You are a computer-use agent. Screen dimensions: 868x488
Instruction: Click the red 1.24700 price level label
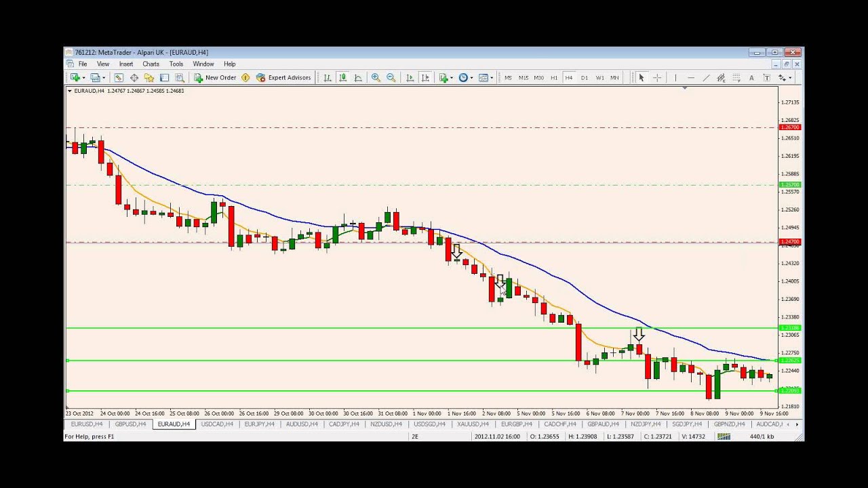(790, 242)
